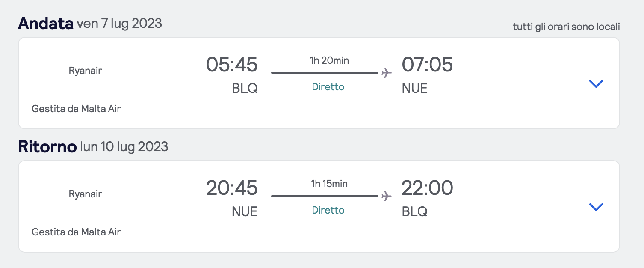Click 'Gestita da Malta Air' on outbound card
This screenshot has width=644, height=268.
tap(76, 109)
